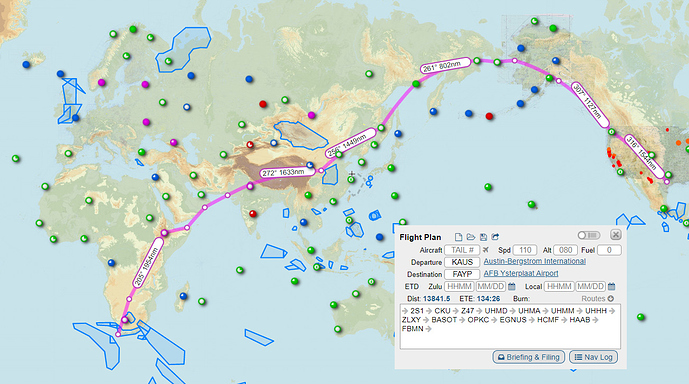Viewport: 689px width, 384px height.
Task: Share the flight plan with the export icon
Action: click(495, 237)
